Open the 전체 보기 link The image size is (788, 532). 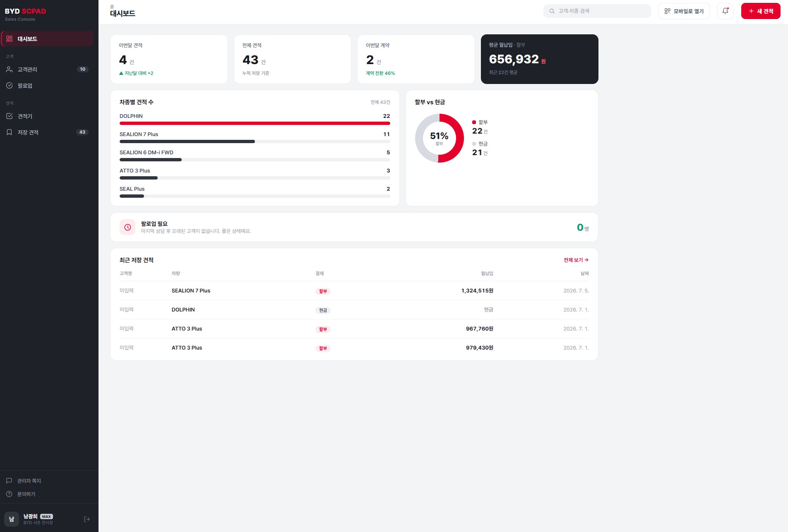pos(576,260)
